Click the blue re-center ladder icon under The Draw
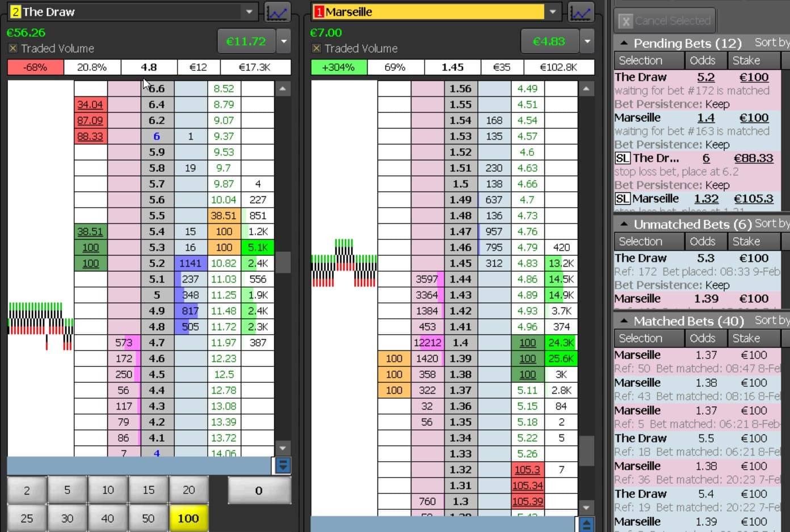The height and width of the screenshot is (532, 790). pos(282,465)
